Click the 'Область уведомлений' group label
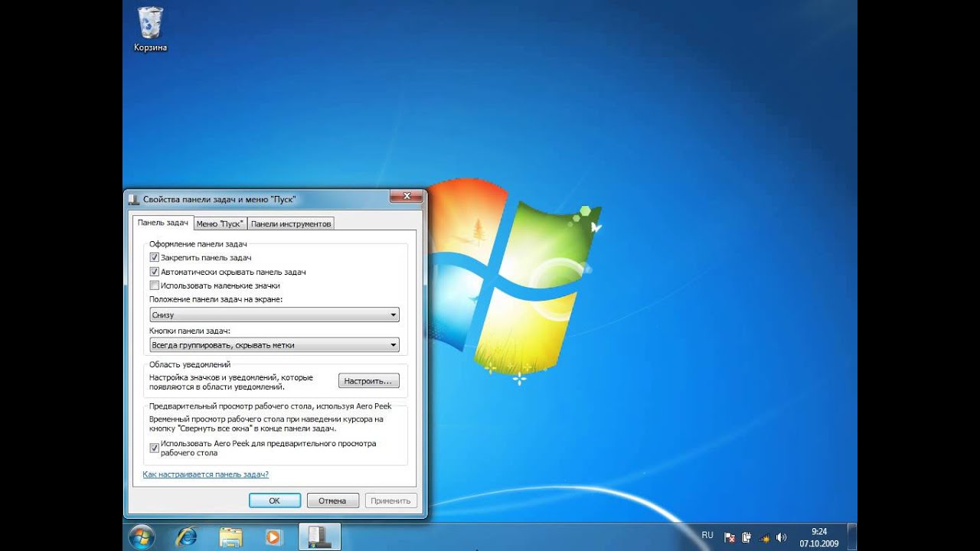The image size is (980, 551). click(190, 365)
